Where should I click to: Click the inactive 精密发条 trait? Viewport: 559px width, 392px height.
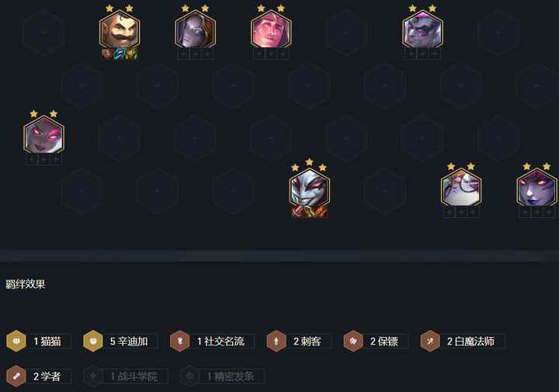click(x=223, y=376)
